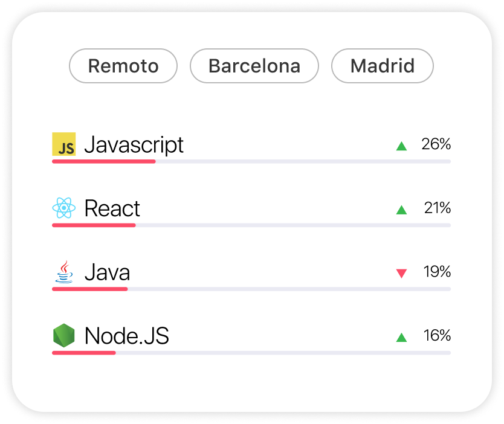The image size is (504, 424).
Task: Click the Node.JS red progress bar
Action: [84, 353]
